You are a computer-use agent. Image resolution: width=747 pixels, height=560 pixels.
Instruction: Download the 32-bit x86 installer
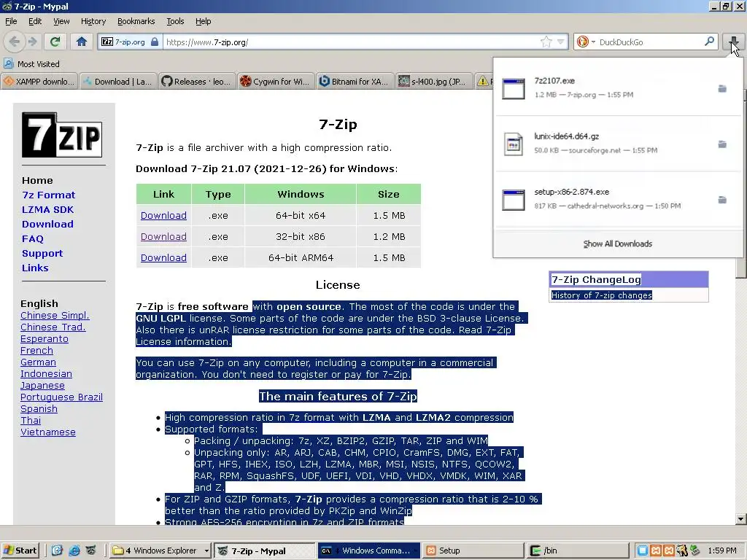163,236
